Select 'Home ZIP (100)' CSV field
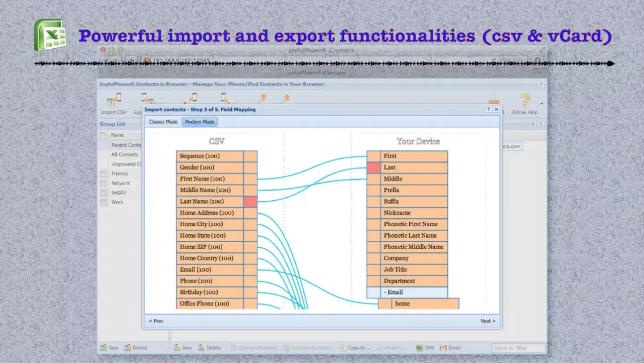Viewport: 644px width, 363px height. tap(210, 247)
